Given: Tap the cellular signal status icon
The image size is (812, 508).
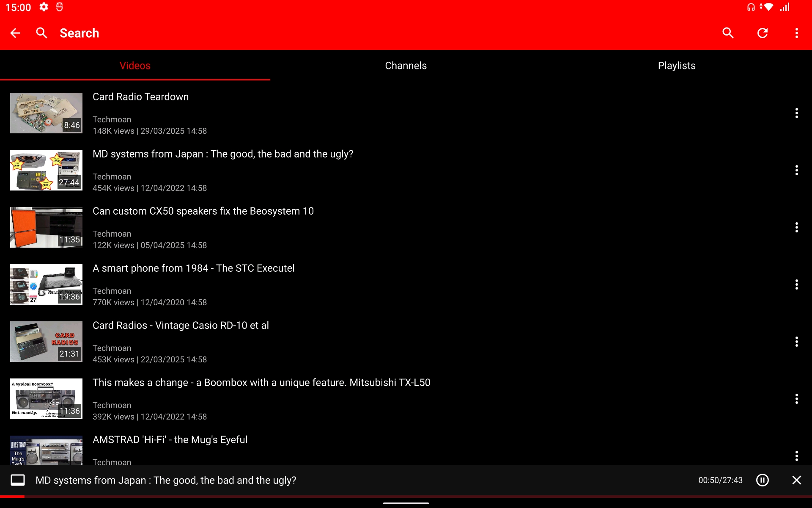Looking at the screenshot, I should tap(785, 7).
